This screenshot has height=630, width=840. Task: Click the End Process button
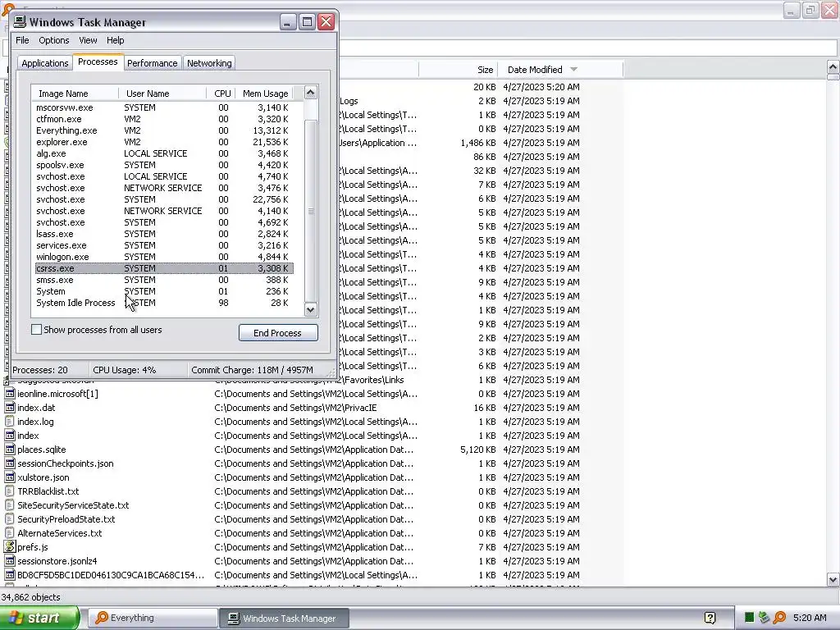[278, 333]
